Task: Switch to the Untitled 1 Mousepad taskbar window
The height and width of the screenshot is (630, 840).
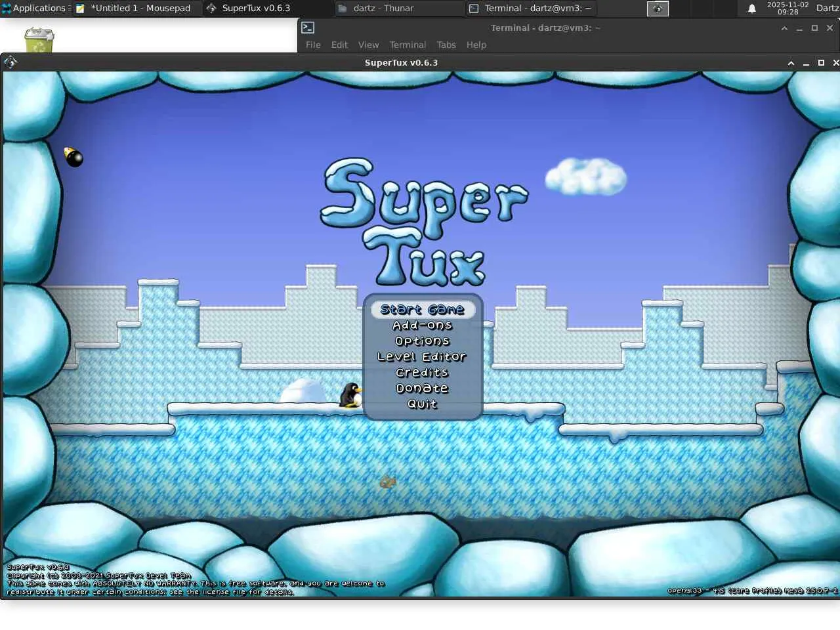Action: (x=136, y=9)
